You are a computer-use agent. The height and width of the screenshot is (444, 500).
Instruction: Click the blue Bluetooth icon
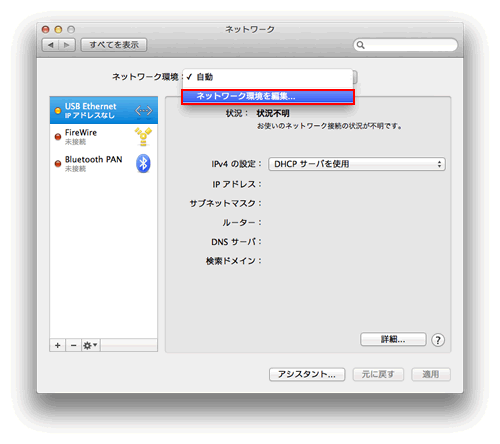tap(143, 163)
